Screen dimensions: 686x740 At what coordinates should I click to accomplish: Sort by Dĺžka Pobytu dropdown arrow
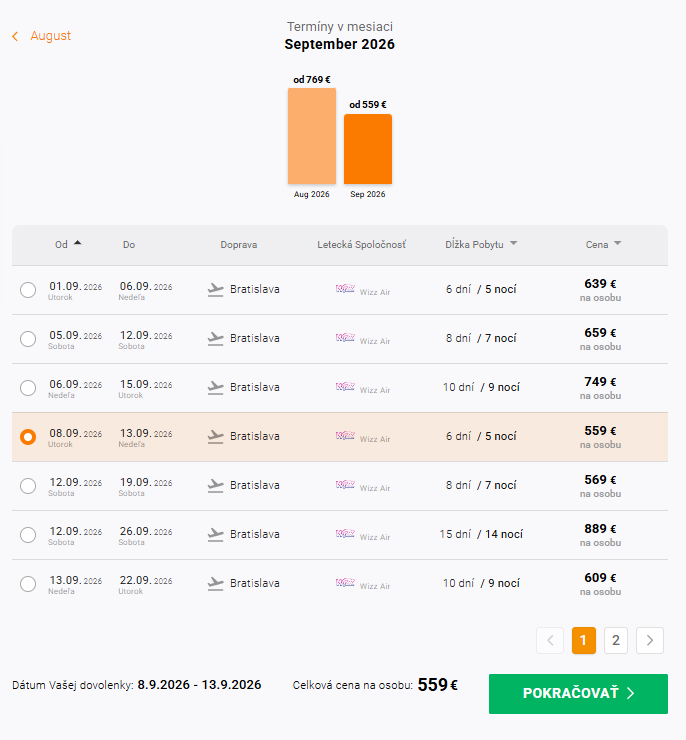point(514,244)
